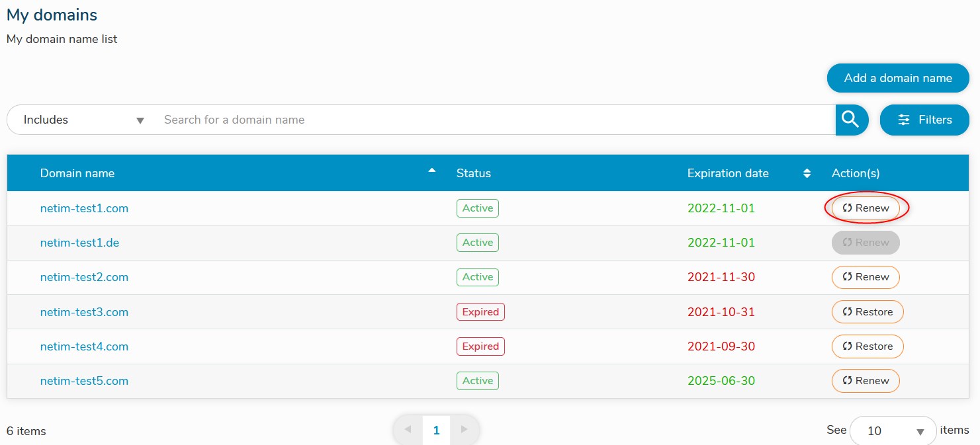This screenshot has width=980, height=445.
Task: Renew the netim-test2.com domain
Action: pyautogui.click(x=866, y=277)
